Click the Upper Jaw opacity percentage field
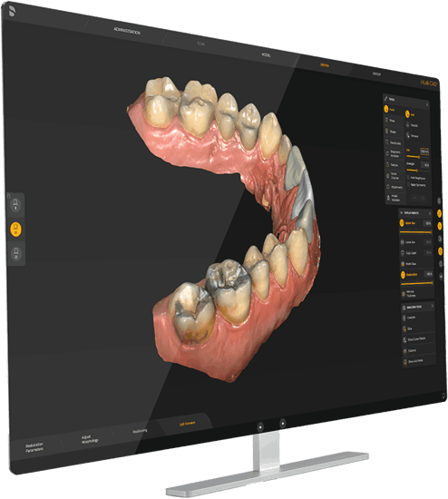This screenshot has height=499, width=448. 428,224
